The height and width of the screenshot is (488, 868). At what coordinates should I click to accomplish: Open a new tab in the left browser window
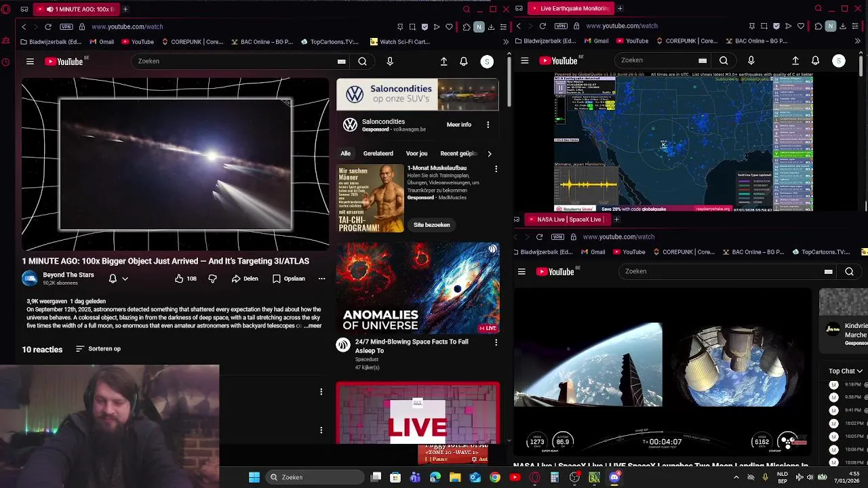(125, 9)
